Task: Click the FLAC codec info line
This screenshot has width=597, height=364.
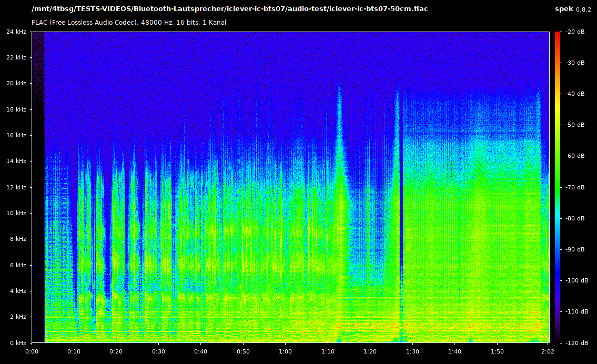Action: [129, 23]
